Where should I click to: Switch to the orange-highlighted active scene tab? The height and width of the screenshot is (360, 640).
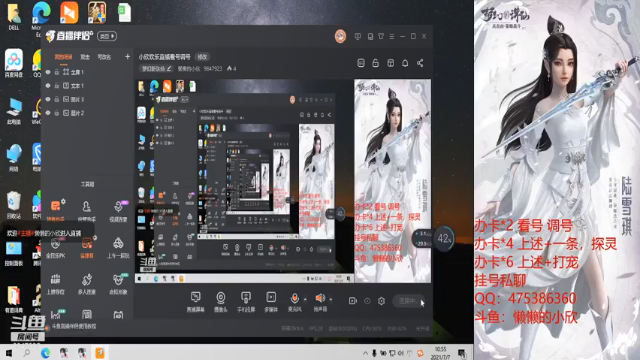(x=63, y=57)
